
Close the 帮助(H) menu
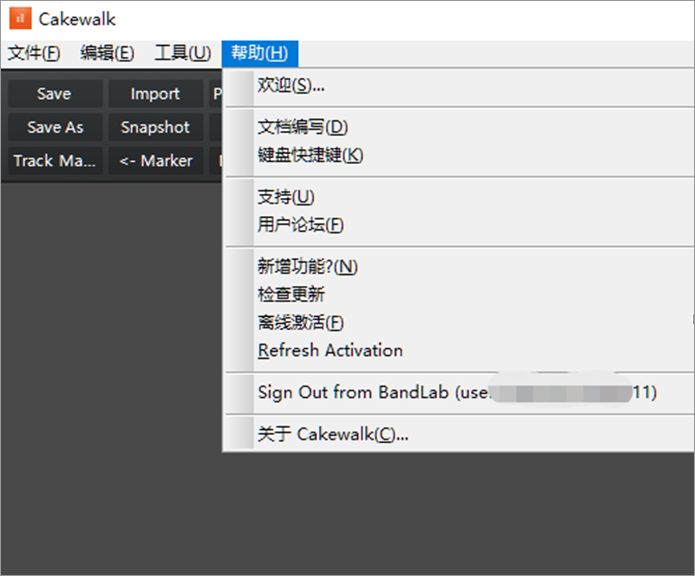(x=260, y=53)
